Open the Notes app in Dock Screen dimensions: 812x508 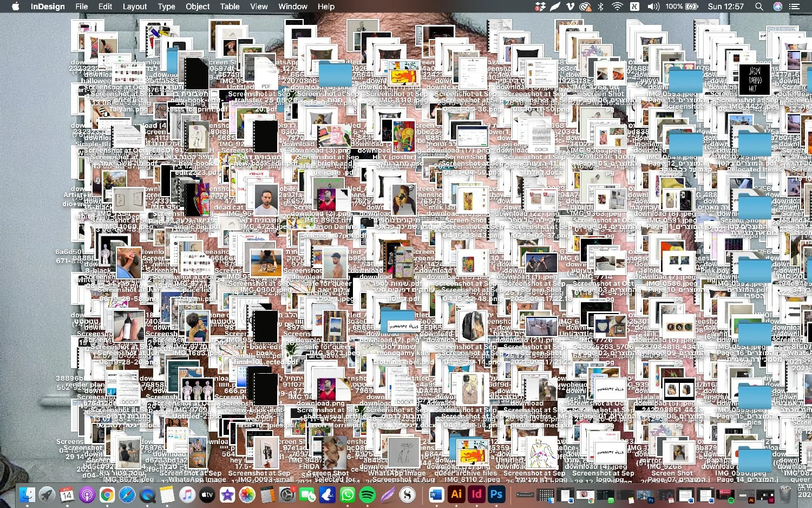pos(167,494)
